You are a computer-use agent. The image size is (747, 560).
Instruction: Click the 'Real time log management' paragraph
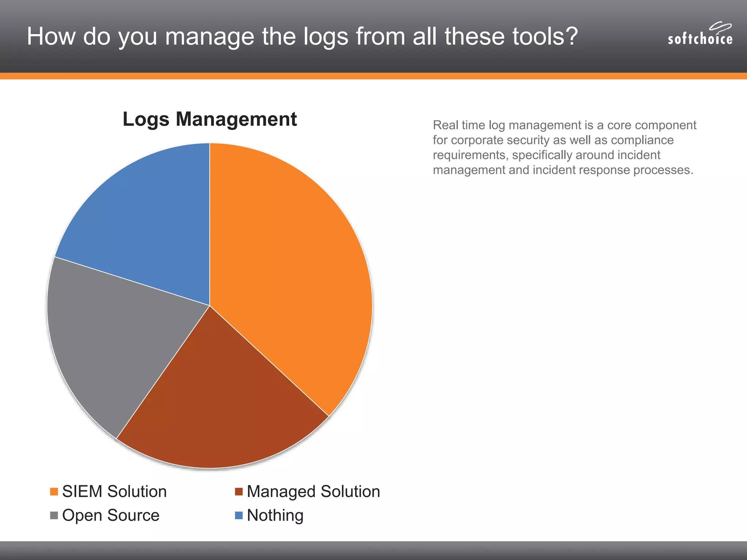[x=565, y=147]
